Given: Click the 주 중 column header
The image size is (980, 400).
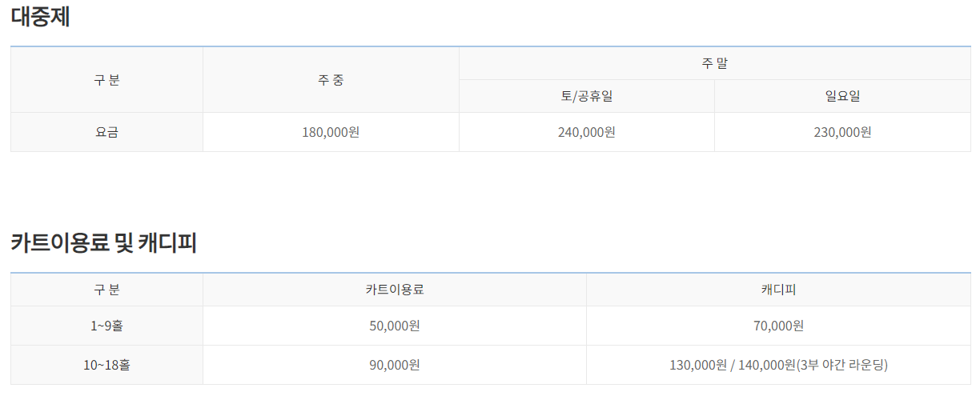Looking at the screenshot, I should tap(331, 80).
